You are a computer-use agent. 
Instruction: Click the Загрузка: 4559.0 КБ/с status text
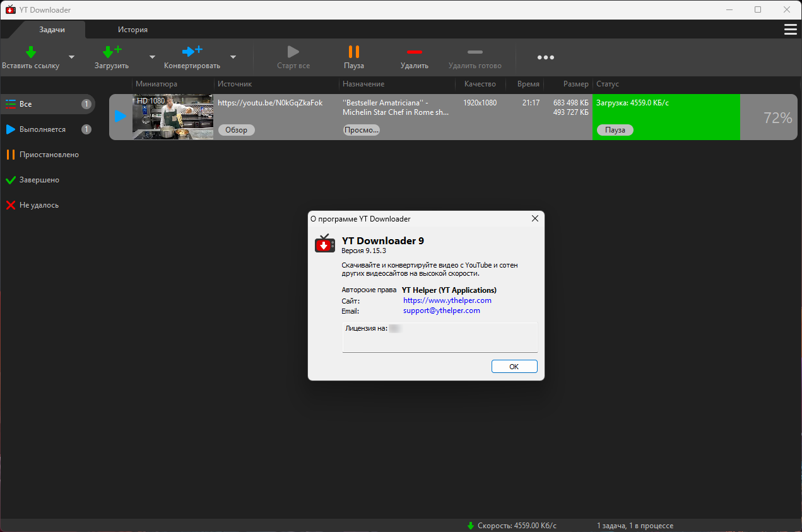click(632, 103)
